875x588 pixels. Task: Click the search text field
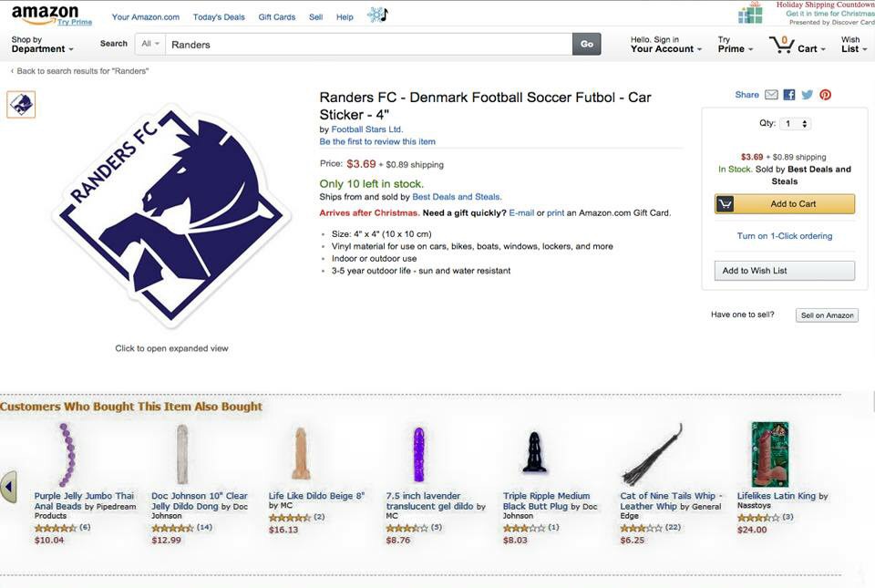coord(369,44)
